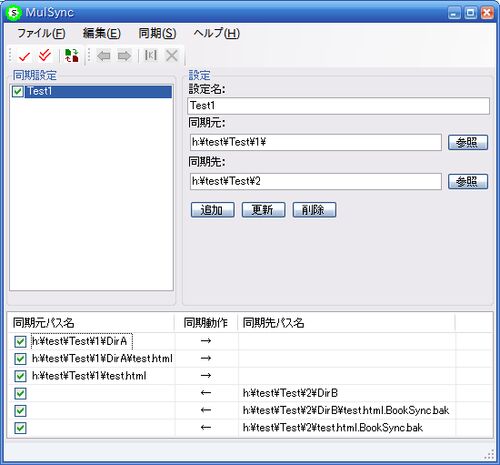Click the MulSync app icon in title bar

pyautogui.click(x=13, y=13)
